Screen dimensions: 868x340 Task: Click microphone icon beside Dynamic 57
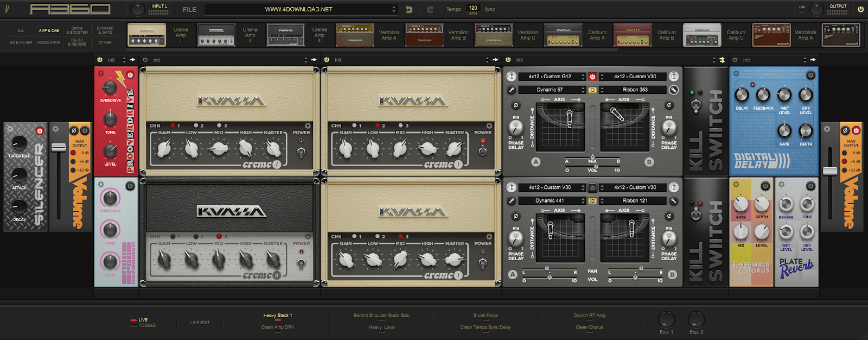point(511,90)
